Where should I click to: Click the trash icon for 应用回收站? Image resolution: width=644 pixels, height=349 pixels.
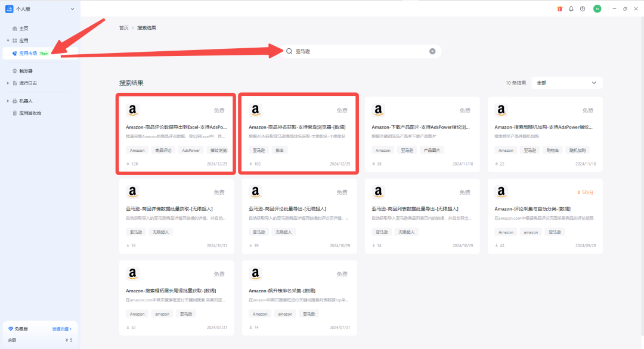pos(15,113)
